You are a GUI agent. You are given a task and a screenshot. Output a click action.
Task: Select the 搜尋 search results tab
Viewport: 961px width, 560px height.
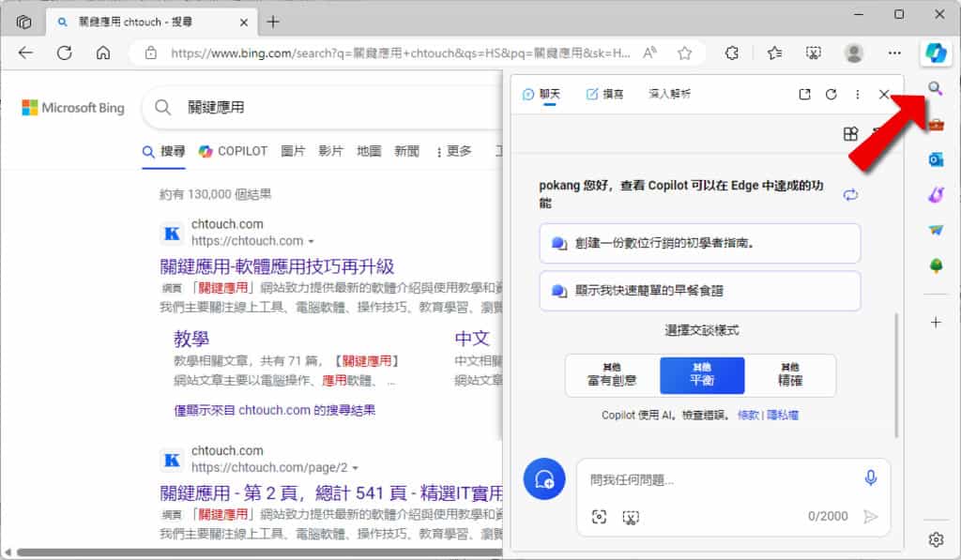point(163,151)
